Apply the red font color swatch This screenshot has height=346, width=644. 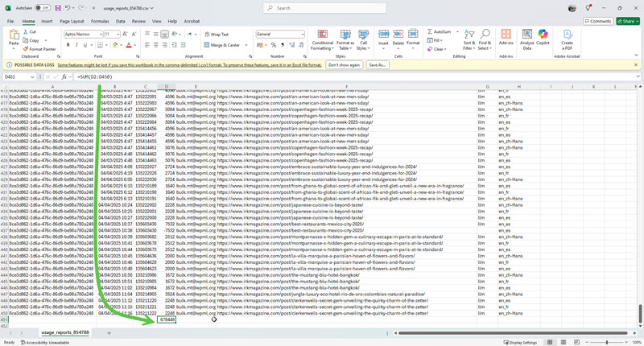tap(129, 45)
